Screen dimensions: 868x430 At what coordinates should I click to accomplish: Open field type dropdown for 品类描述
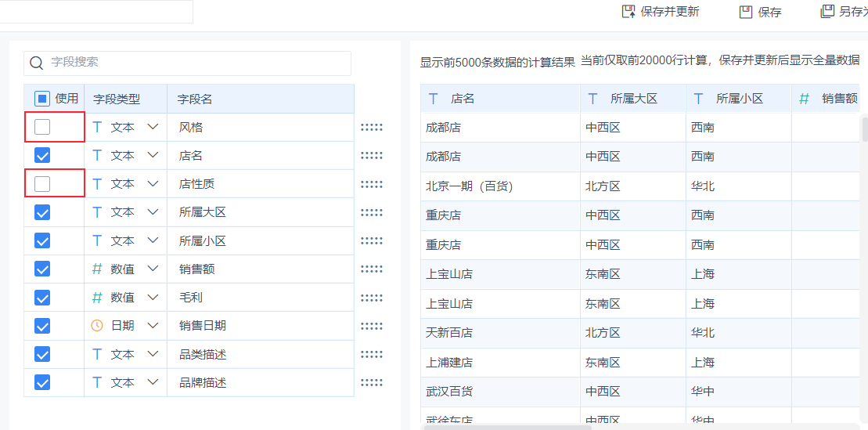click(x=153, y=354)
